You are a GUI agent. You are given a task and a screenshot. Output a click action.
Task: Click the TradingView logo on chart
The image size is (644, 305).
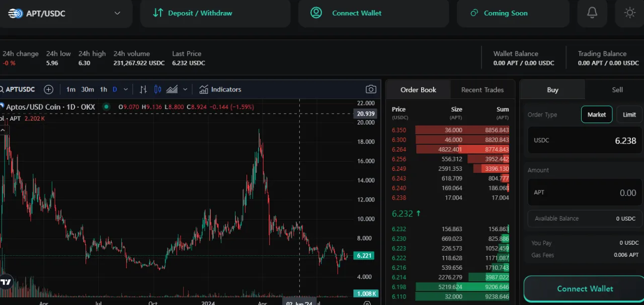pyautogui.click(x=6, y=282)
